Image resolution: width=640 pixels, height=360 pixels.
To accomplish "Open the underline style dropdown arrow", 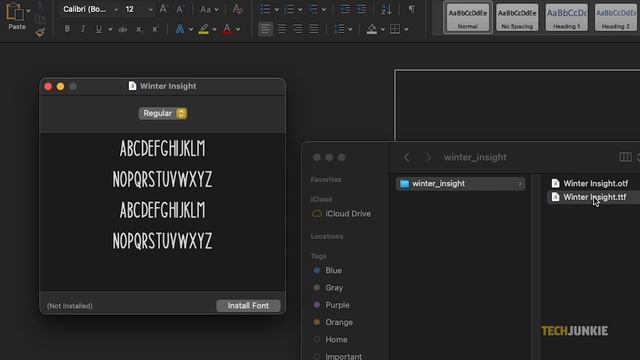I will pyautogui.click(x=110, y=29).
